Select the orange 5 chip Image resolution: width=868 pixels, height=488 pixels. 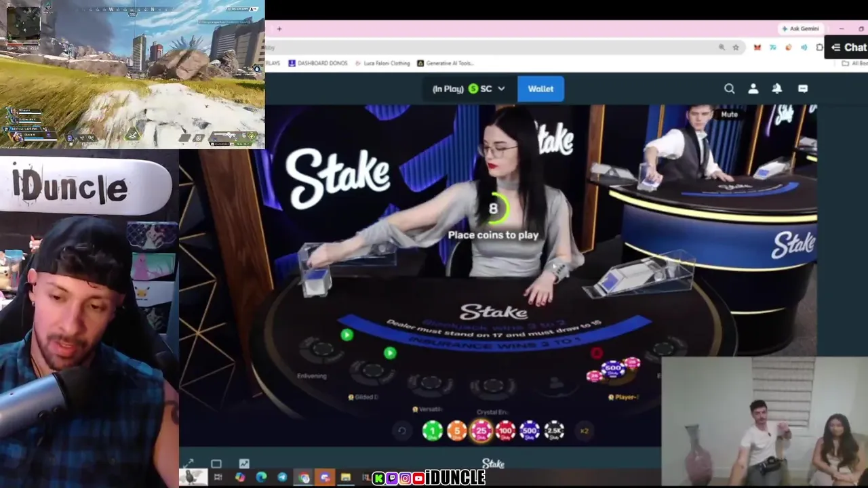pos(457,430)
